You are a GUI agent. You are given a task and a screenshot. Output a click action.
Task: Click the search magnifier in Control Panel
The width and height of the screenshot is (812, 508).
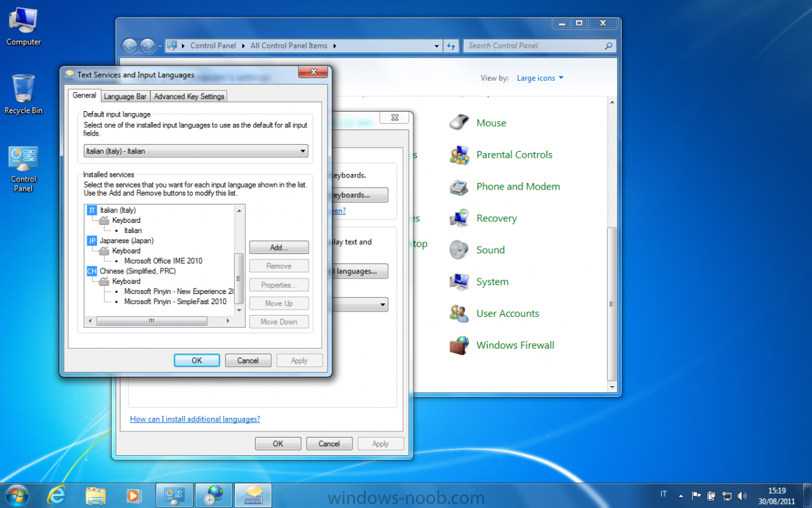click(608, 46)
